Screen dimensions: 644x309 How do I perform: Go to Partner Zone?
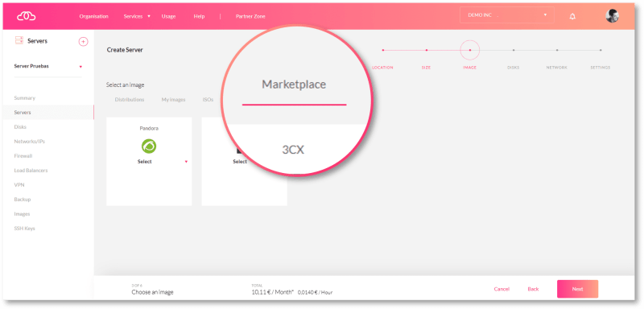250,16
